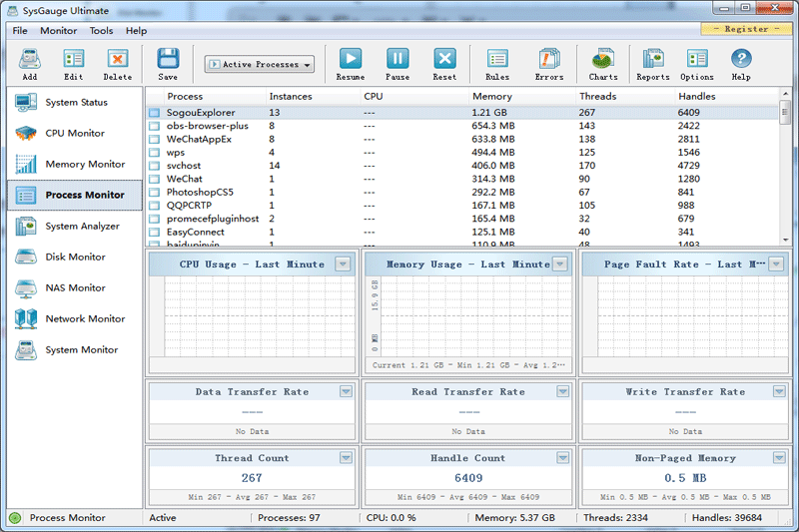Expand Page Fault Rate chart dropdown
This screenshot has width=799, height=532.
[x=776, y=265]
